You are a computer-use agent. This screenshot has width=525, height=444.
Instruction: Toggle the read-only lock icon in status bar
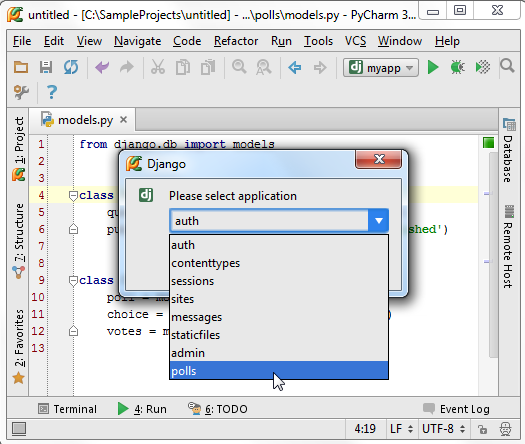pyautogui.click(x=482, y=429)
